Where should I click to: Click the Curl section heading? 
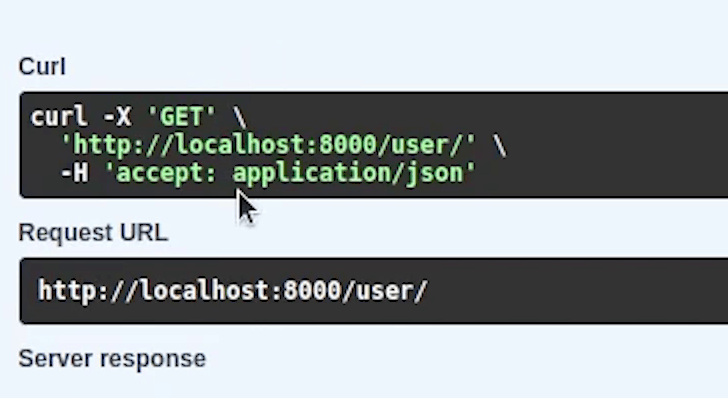[42, 67]
